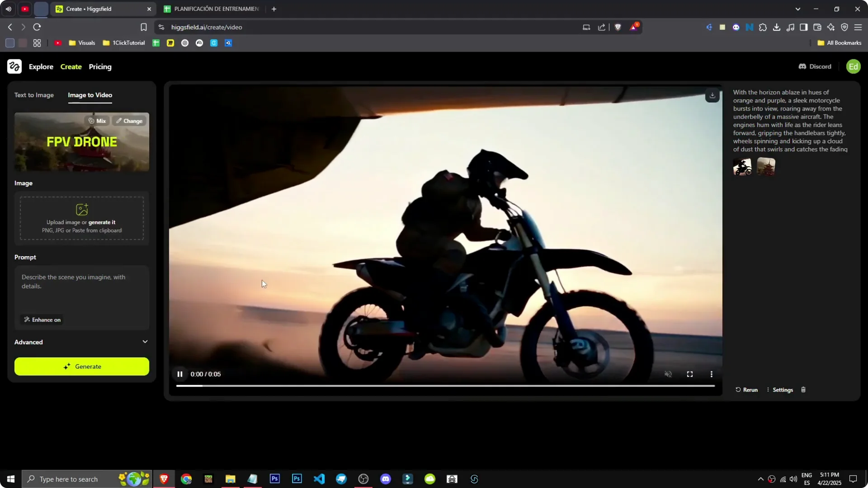Open Discord from the top right
Screen dimensions: 868x488
pyautogui.click(x=815, y=66)
